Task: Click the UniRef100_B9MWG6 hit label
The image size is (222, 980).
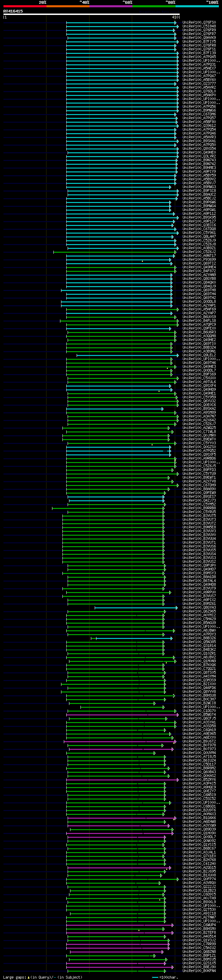Action: (199, 110)
